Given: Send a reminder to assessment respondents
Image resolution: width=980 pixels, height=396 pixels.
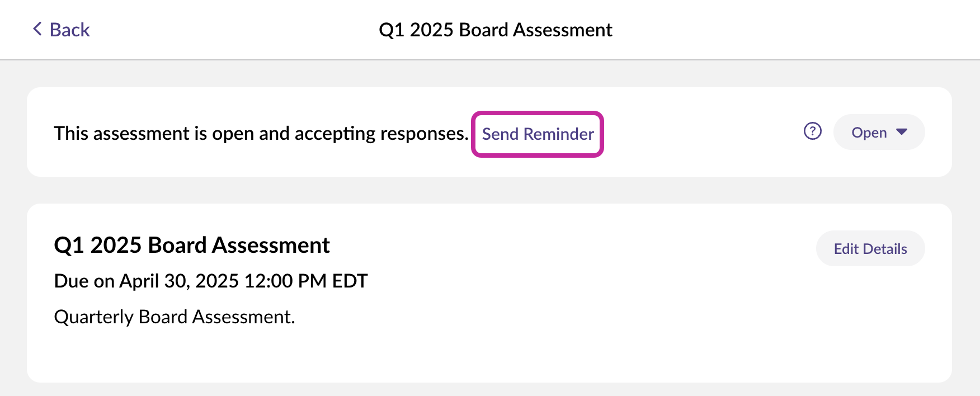Looking at the screenshot, I should tap(538, 134).
